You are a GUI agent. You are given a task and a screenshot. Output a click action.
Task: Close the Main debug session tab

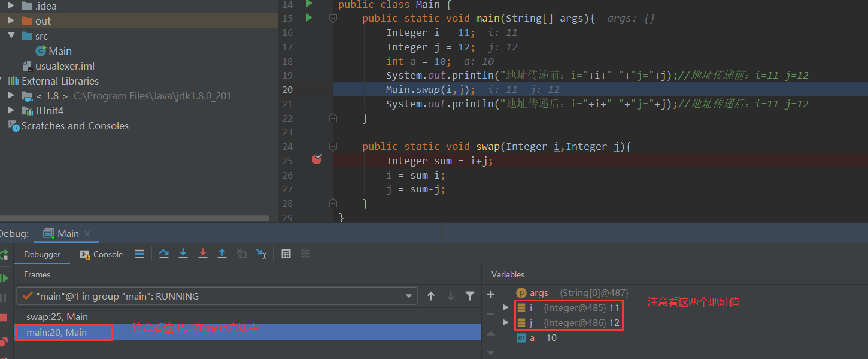87,234
